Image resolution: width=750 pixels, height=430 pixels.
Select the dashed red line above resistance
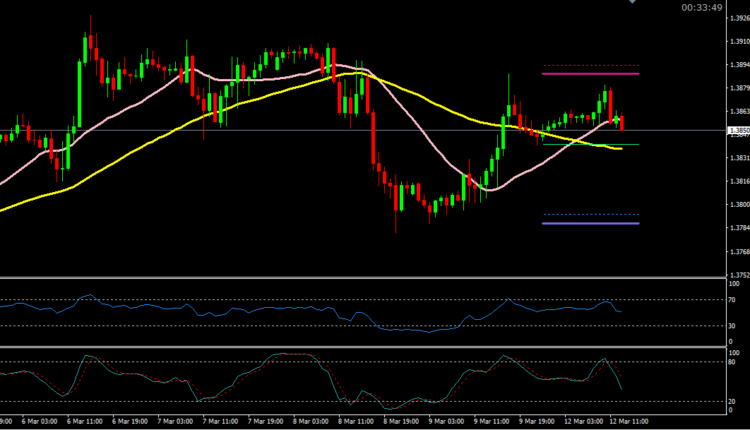590,66
